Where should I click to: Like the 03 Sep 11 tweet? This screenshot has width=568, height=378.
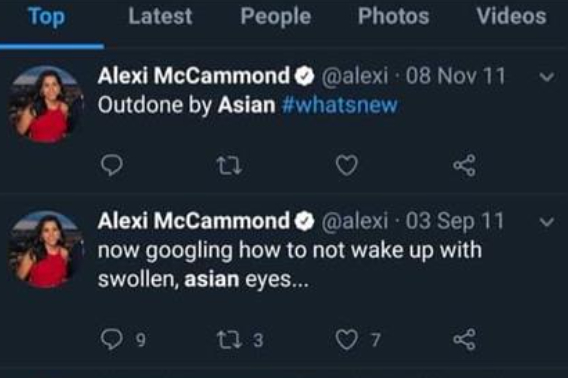(347, 340)
